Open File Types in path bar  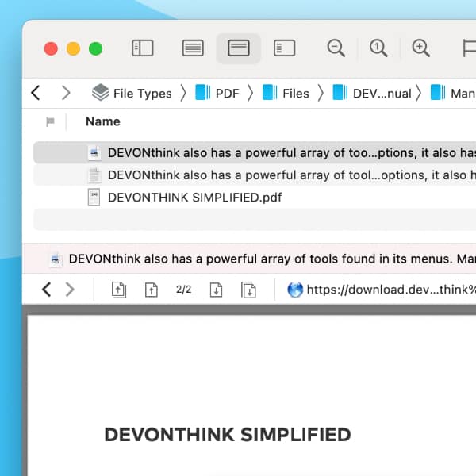point(132,93)
